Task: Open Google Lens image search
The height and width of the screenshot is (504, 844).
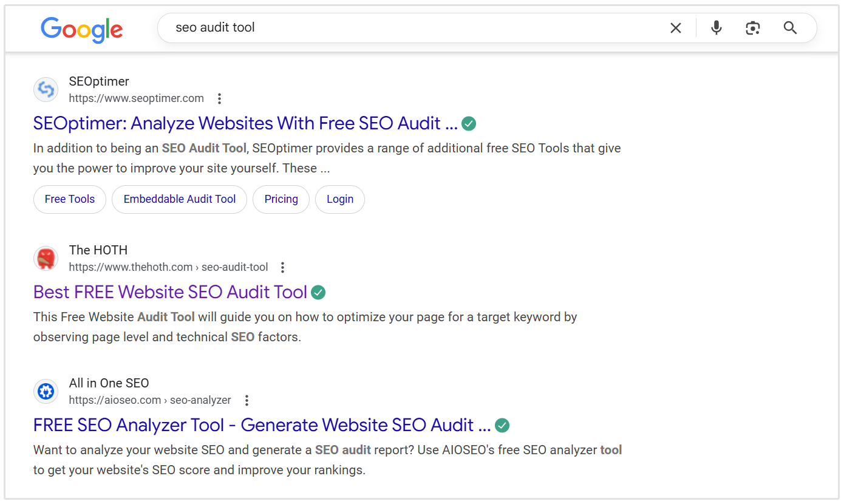Action: pyautogui.click(x=753, y=28)
